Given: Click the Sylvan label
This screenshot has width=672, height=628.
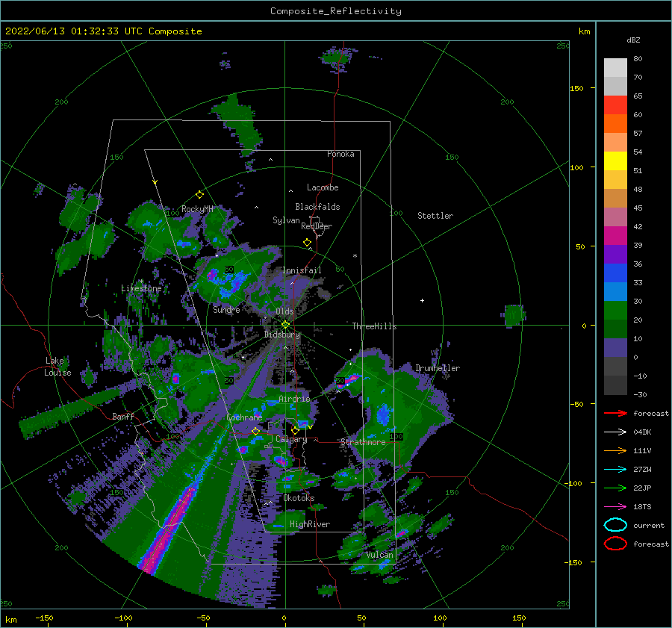Looking at the screenshot, I should [286, 220].
